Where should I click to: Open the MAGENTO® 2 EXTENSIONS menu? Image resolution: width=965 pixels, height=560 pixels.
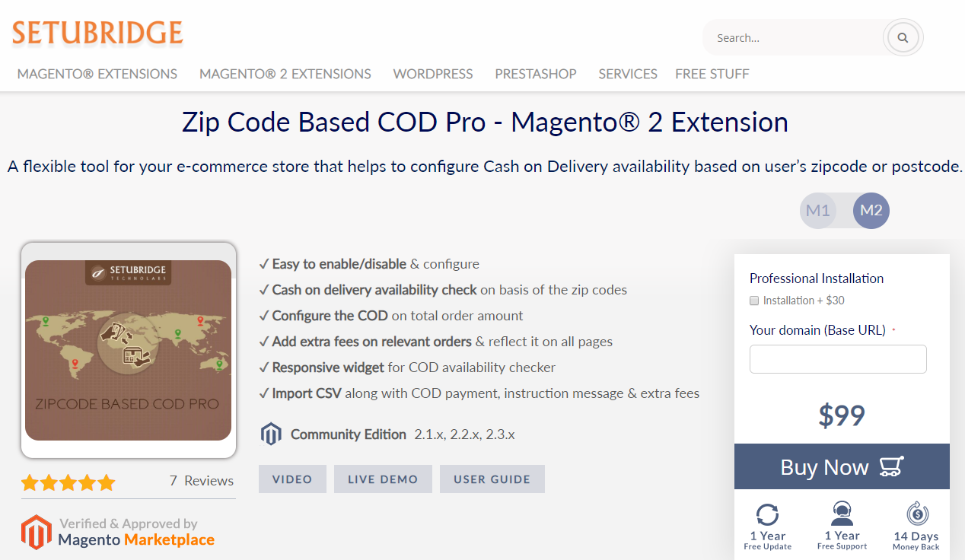click(x=285, y=74)
